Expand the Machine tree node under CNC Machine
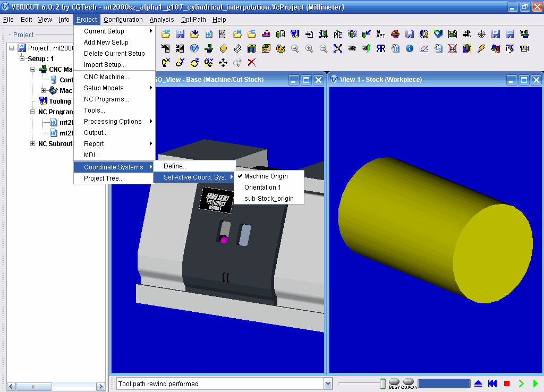This screenshot has width=544, height=392. (x=44, y=90)
